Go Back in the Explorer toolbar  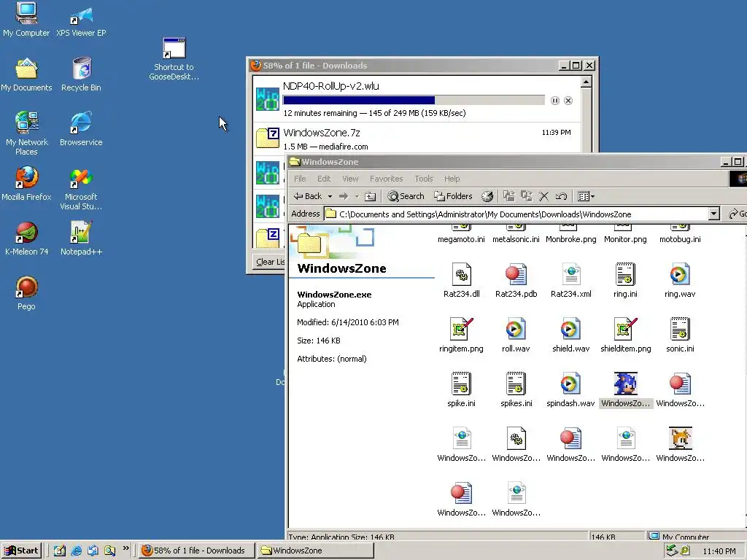coord(308,196)
